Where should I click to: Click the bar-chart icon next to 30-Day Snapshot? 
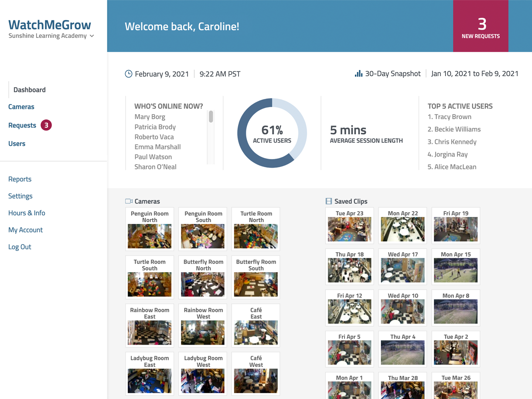(358, 73)
